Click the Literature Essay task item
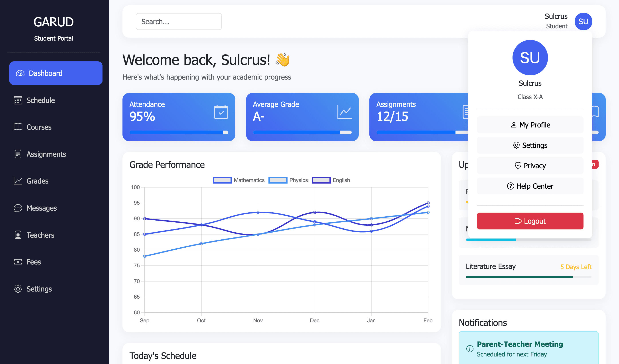The height and width of the screenshot is (364, 619). pyautogui.click(x=529, y=270)
